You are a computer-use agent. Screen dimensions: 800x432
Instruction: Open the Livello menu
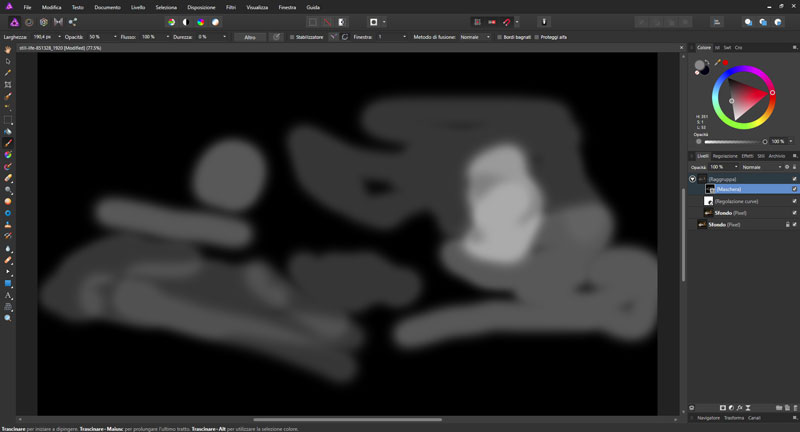(138, 7)
